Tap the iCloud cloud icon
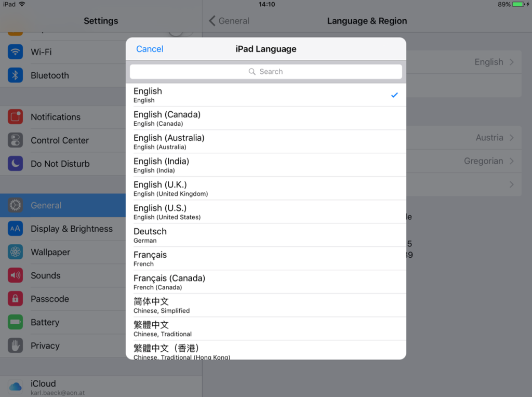Screen dimensions: 532x397 (15, 387)
